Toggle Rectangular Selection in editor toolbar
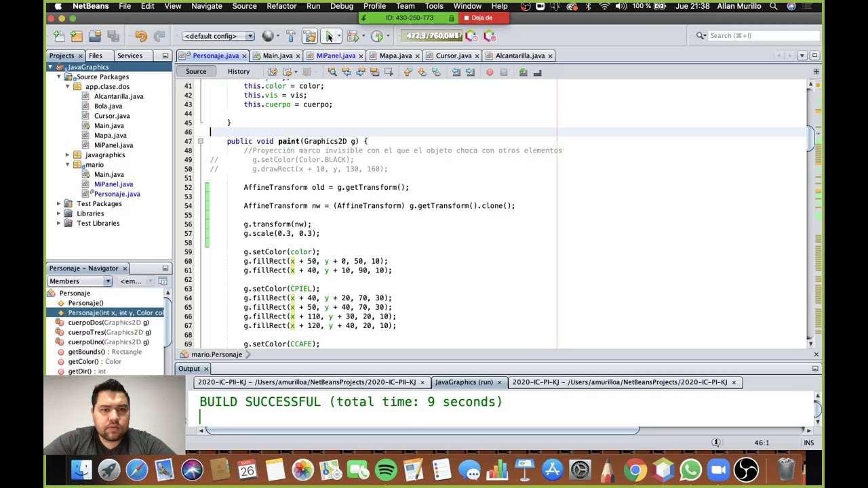The width and height of the screenshot is (868, 488). 389,72
